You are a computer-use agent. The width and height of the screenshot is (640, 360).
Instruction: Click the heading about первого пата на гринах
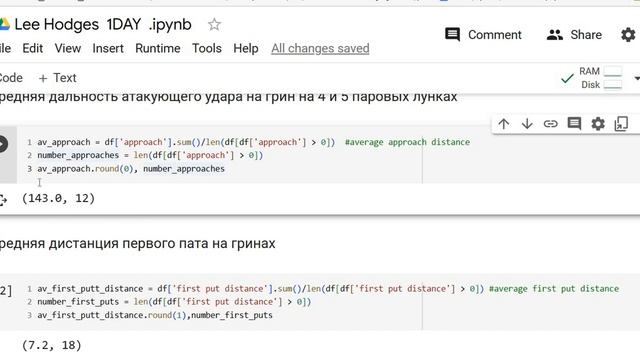tap(138, 243)
